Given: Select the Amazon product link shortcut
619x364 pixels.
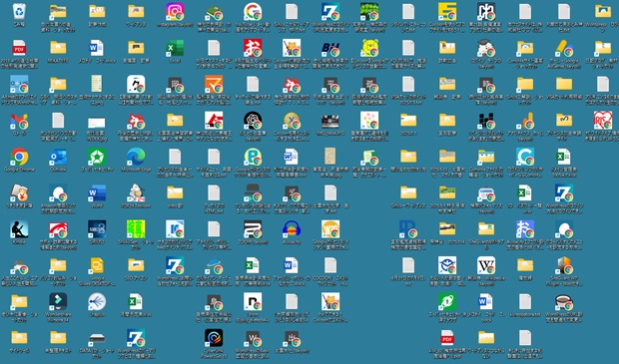Looking at the screenshot, I should point(58,192).
